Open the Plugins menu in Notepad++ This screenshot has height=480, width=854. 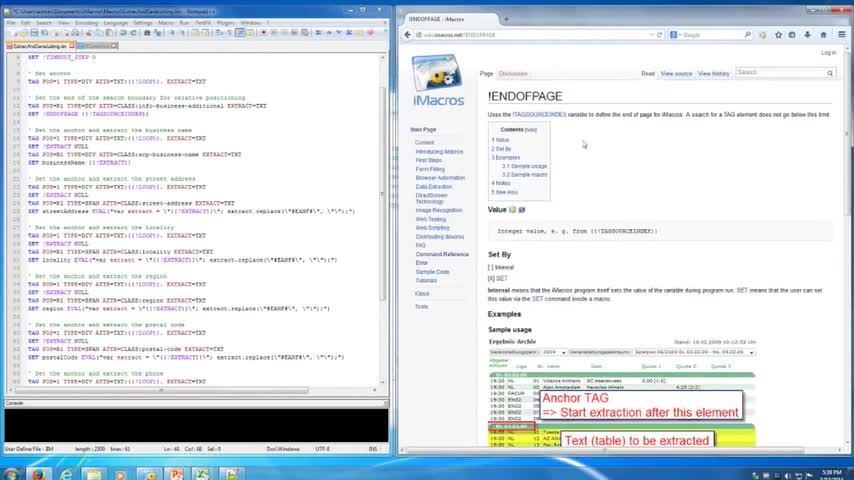coord(225,23)
